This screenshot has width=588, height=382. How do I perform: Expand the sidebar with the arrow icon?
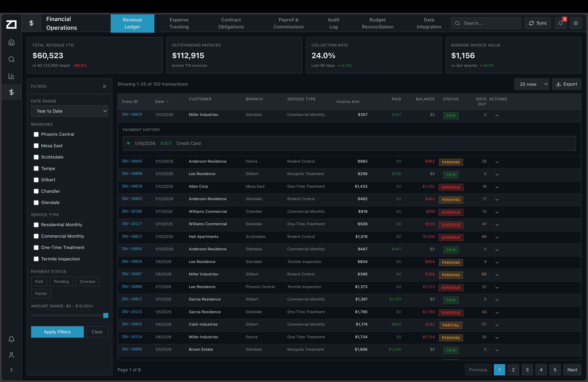point(11,369)
